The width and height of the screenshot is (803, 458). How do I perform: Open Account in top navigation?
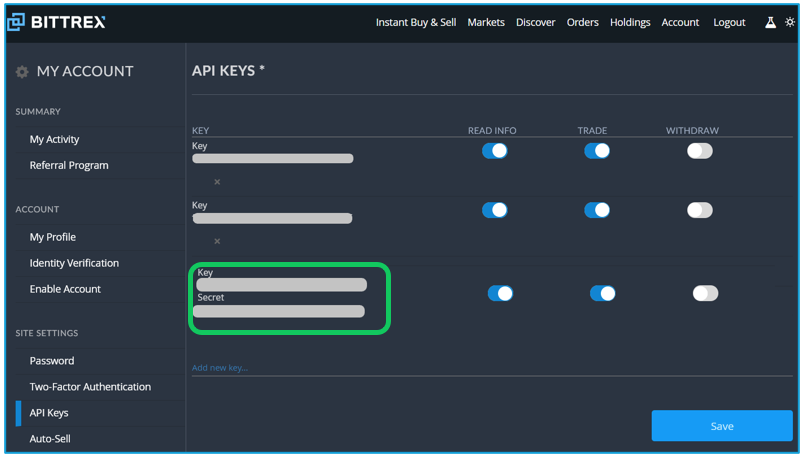680,23
